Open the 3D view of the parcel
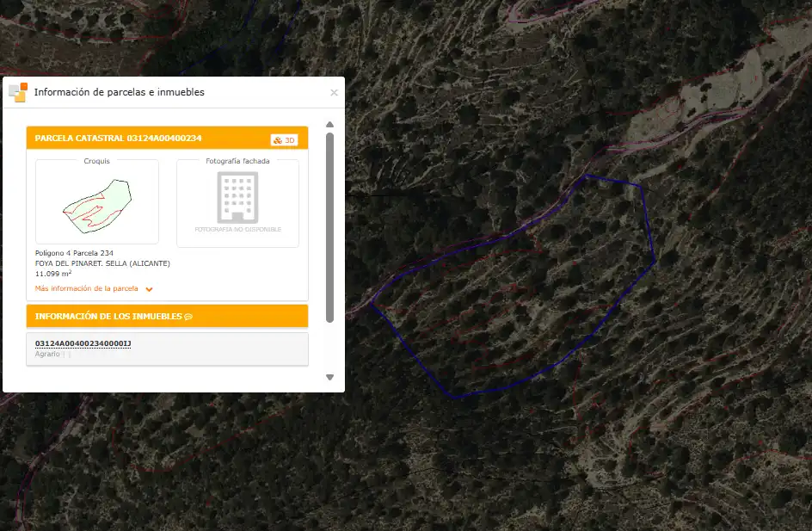This screenshot has height=531, width=812. point(284,140)
